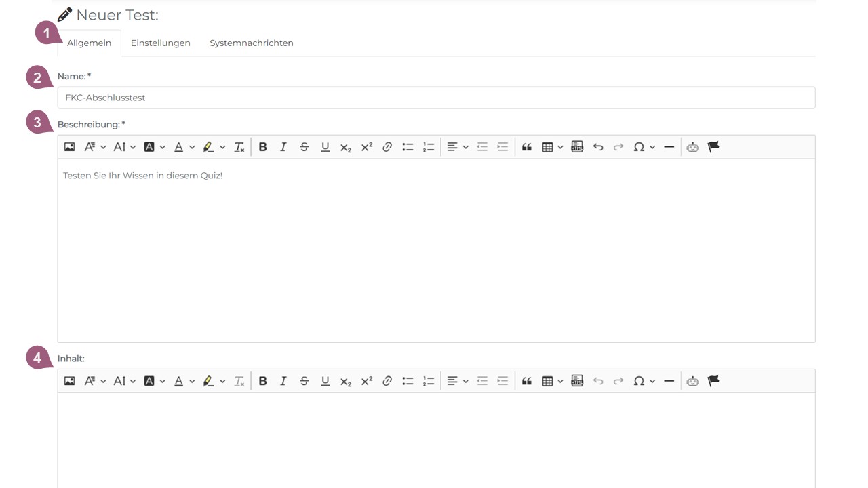Undo the last change in Beschreibung editor
The height and width of the screenshot is (488, 868).
coord(597,147)
